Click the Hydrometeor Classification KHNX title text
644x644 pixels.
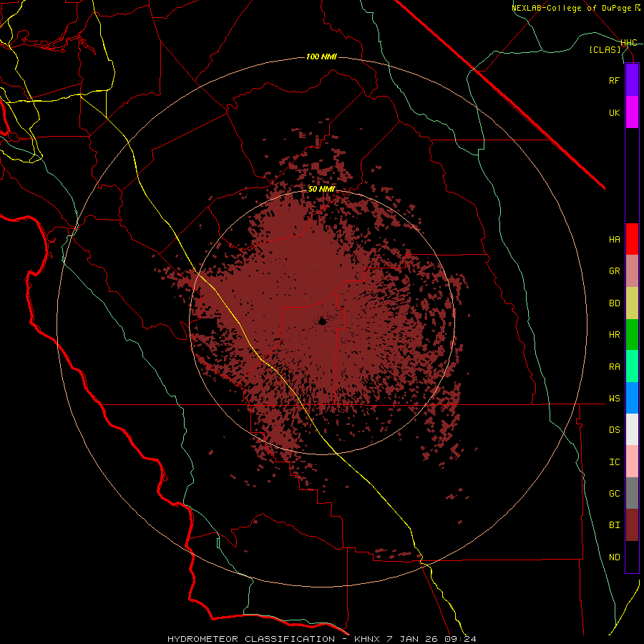point(322,639)
